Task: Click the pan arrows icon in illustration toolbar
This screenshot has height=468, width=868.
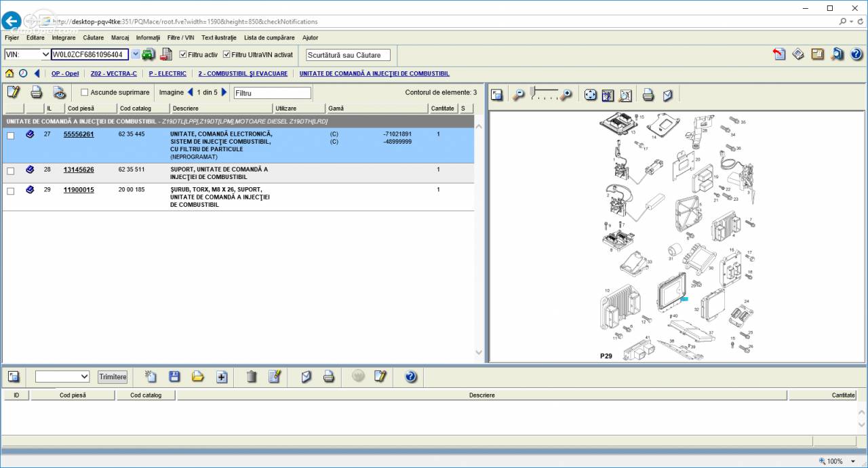Action: (x=591, y=95)
